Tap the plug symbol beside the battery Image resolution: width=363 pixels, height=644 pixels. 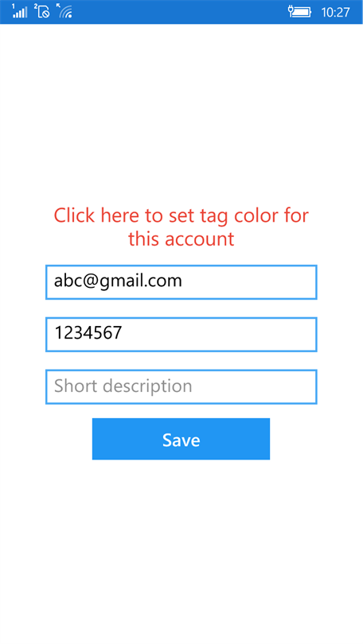pos(291,10)
